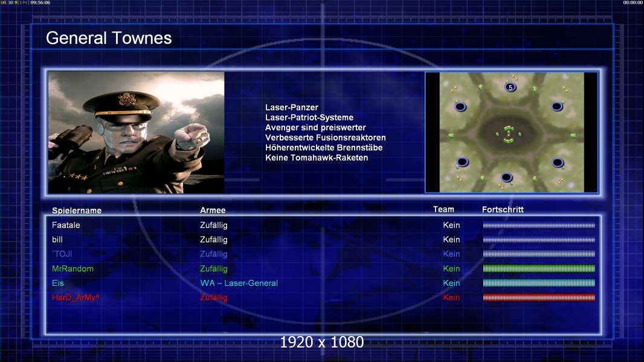Click the lower-right start position marker on map

[x=558, y=163]
